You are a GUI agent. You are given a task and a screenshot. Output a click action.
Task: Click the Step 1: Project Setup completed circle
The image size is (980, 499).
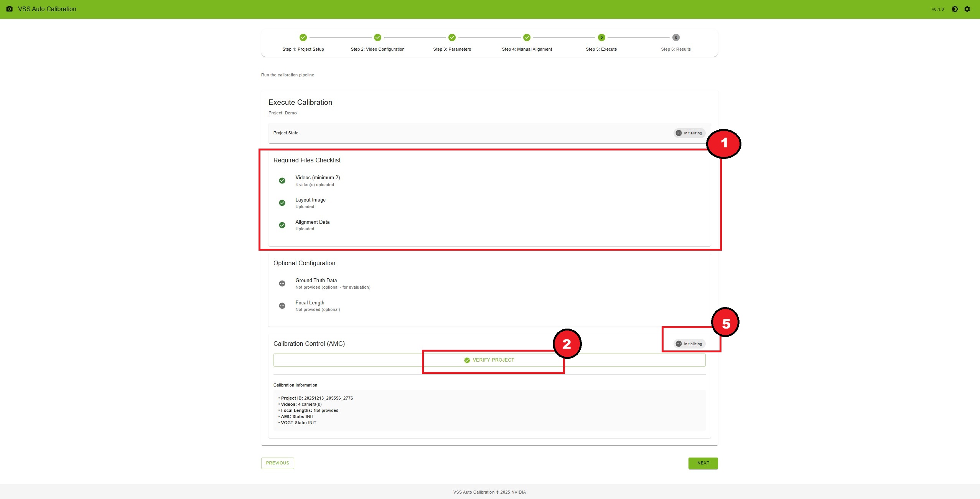point(303,38)
